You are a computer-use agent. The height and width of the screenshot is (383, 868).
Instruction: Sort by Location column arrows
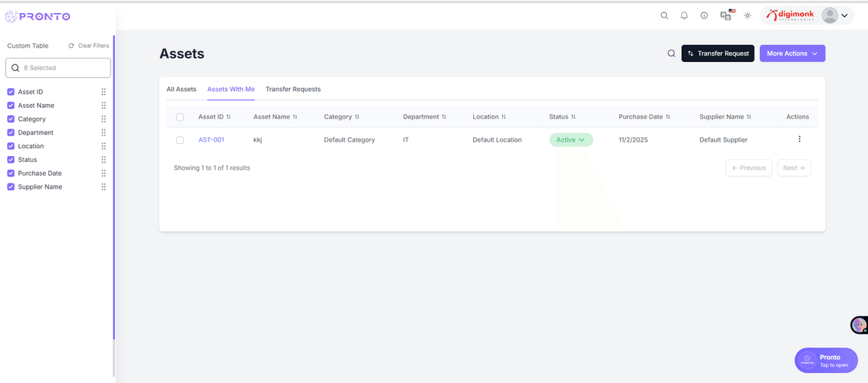pyautogui.click(x=503, y=117)
